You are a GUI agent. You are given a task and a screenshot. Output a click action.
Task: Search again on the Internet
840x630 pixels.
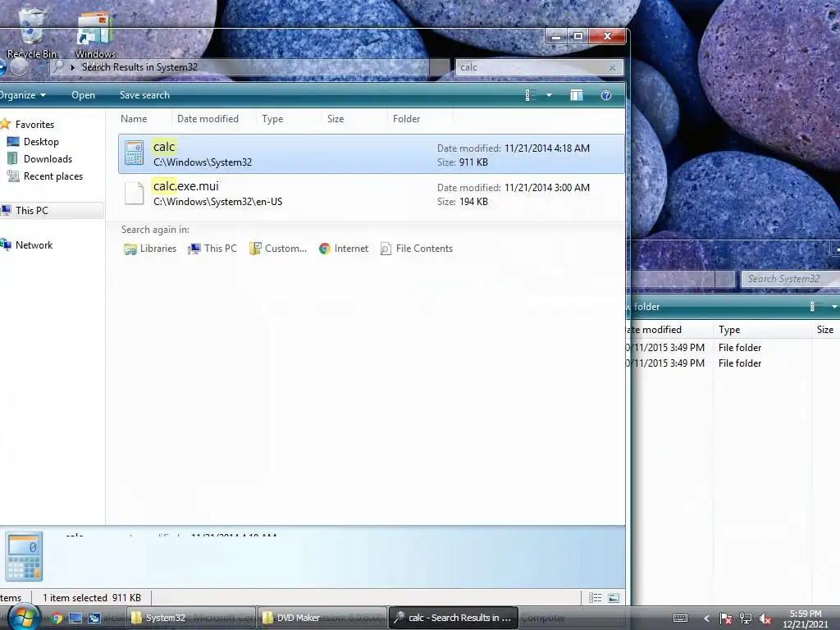click(344, 249)
